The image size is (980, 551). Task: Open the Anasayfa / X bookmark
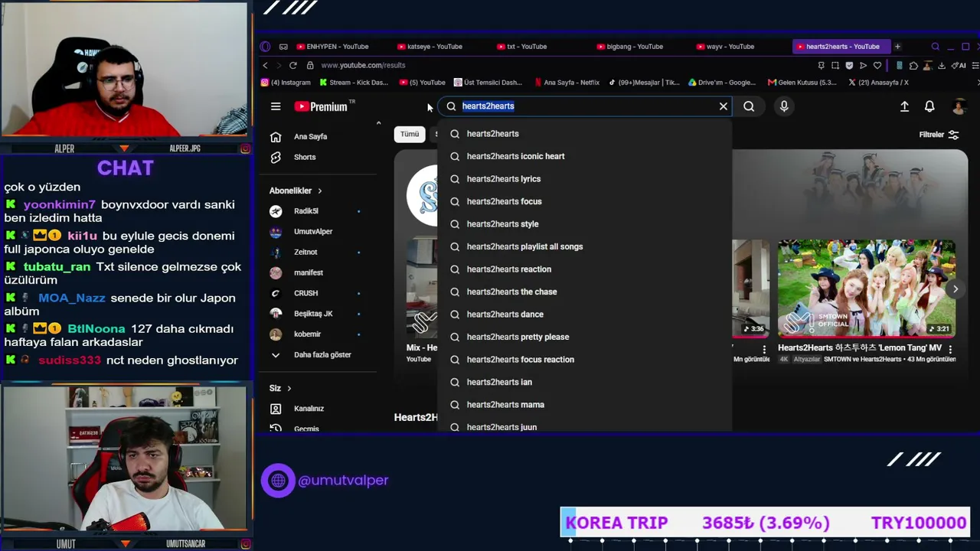pyautogui.click(x=878, y=83)
